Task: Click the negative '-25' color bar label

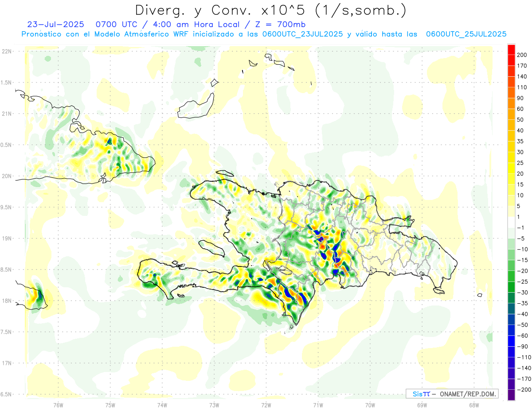Action: click(x=522, y=282)
